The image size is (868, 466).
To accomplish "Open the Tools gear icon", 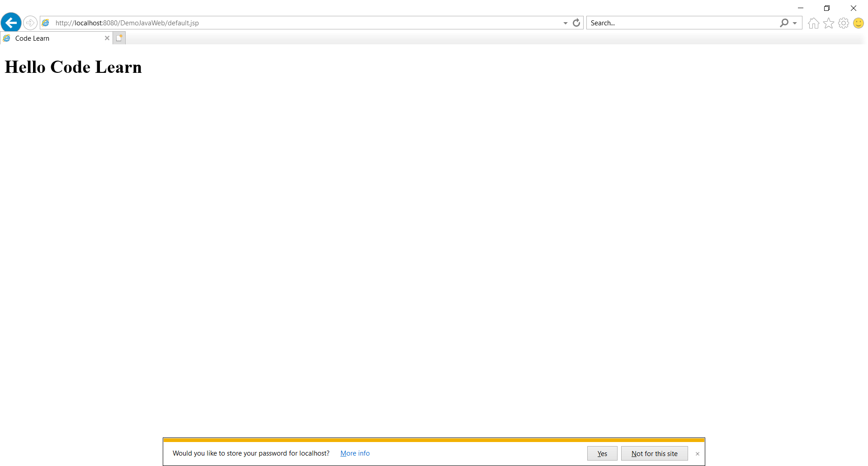I will click(x=843, y=23).
